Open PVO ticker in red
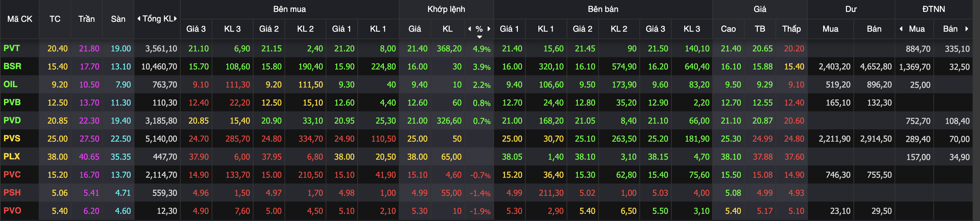This screenshot has height=221, width=980. click(12, 211)
